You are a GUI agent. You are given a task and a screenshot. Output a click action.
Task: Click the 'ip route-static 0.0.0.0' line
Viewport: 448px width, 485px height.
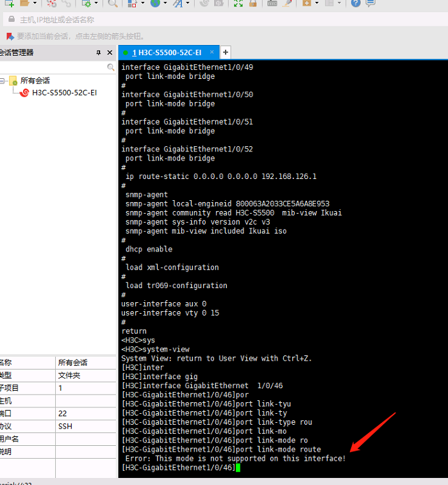[x=221, y=176]
